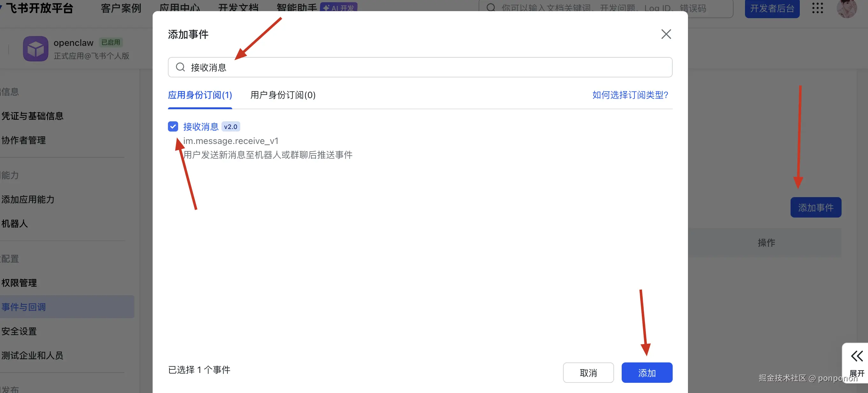Viewport: 868px width, 393px height.
Task: Open the apps grid icon in top bar
Action: 818,9
